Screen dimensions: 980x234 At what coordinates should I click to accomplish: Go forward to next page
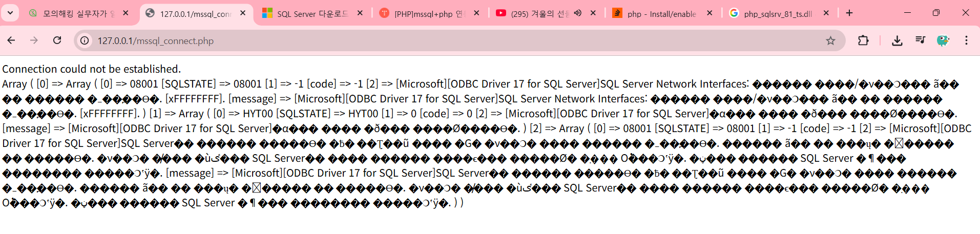(34, 40)
